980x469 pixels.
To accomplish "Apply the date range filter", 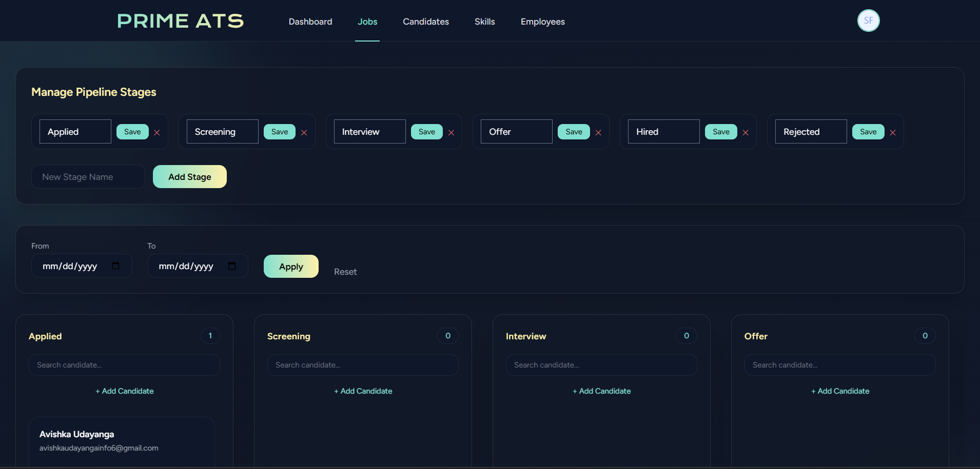I will (x=291, y=267).
